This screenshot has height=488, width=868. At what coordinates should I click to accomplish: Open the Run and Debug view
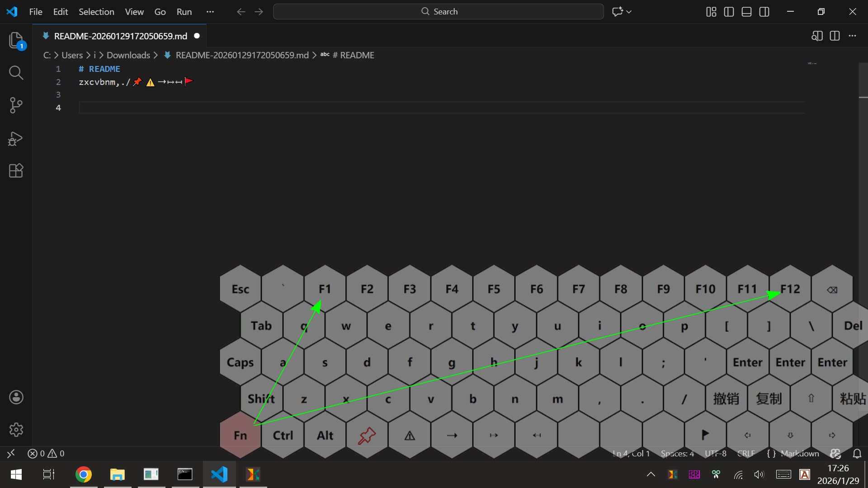point(16,138)
